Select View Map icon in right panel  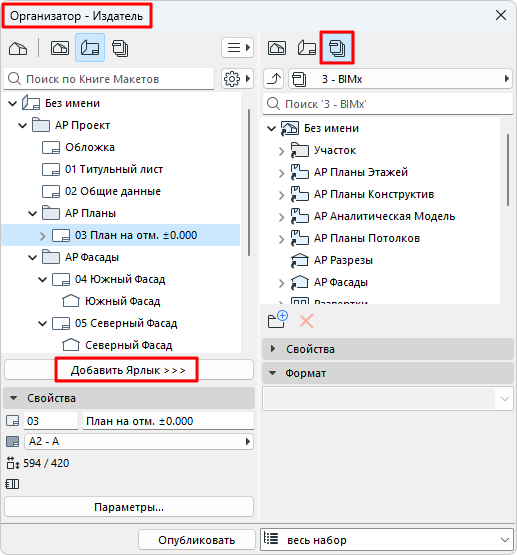click(x=277, y=48)
